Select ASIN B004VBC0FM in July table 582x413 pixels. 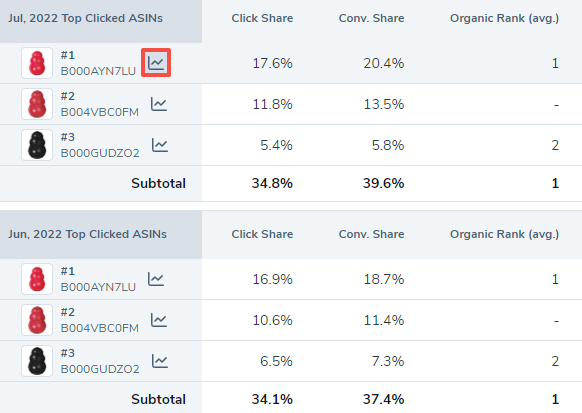coord(100,112)
